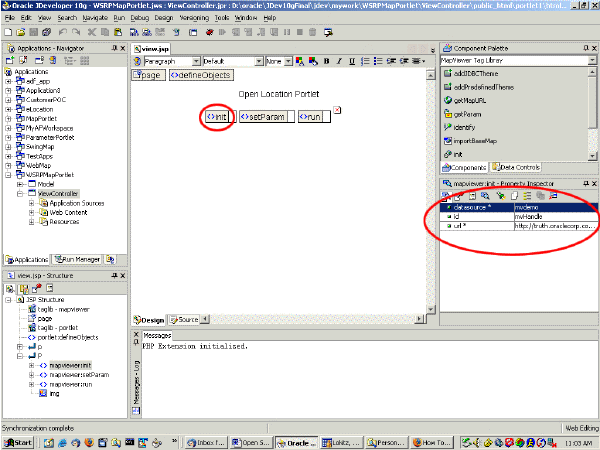
Task: Select the page tag in the designer
Action: pyautogui.click(x=148, y=75)
